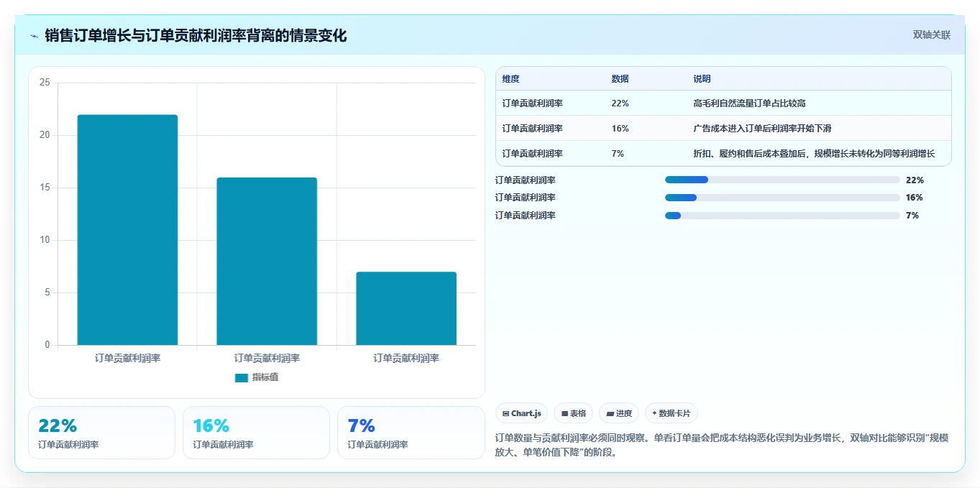Image resolution: width=980 pixels, height=488 pixels.
Task: Click the 数据 table column header
Action: pyautogui.click(x=620, y=79)
